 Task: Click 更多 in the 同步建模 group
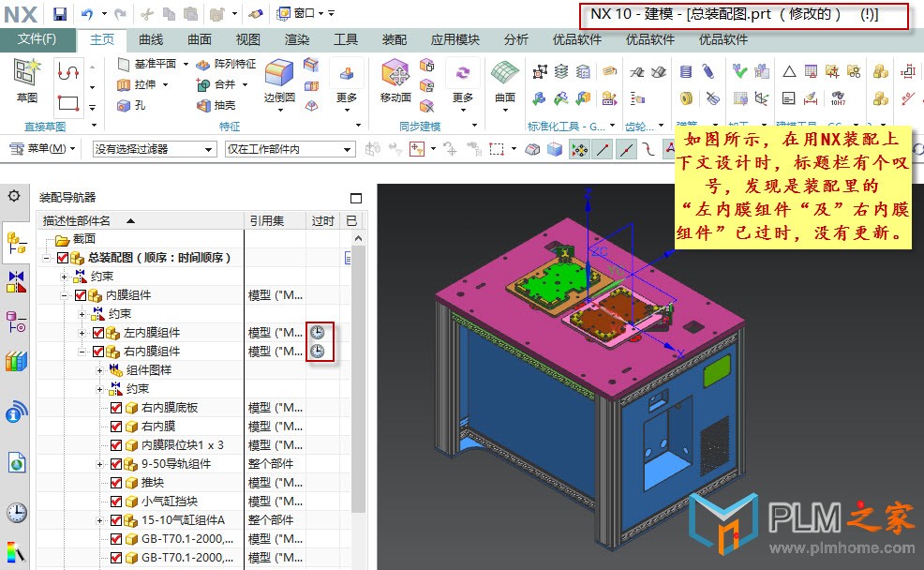463,86
